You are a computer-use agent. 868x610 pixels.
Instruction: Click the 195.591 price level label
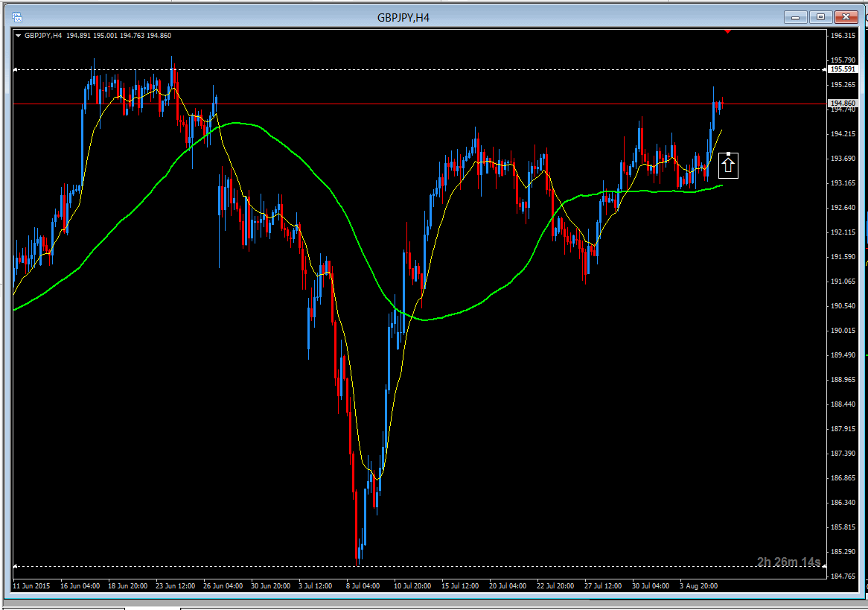click(843, 69)
